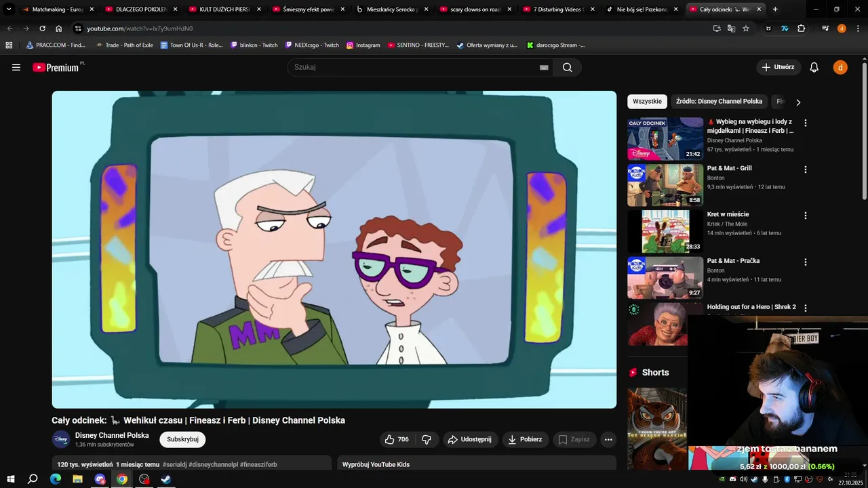
Task: Like the video with 706 likes
Action: coord(397,439)
